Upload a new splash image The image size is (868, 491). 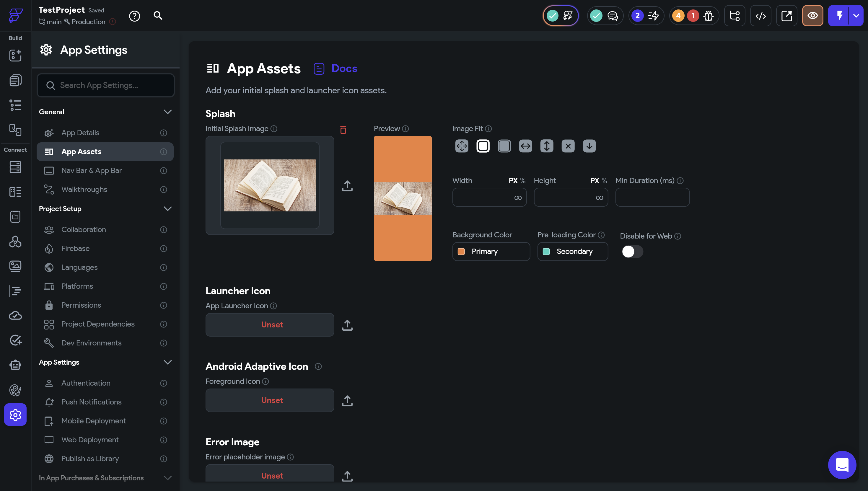(x=347, y=186)
